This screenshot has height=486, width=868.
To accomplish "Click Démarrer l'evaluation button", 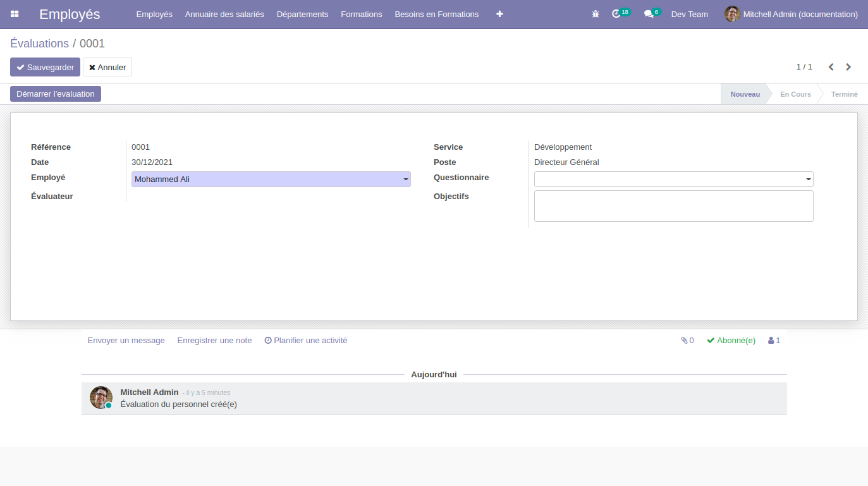I will click(x=56, y=94).
